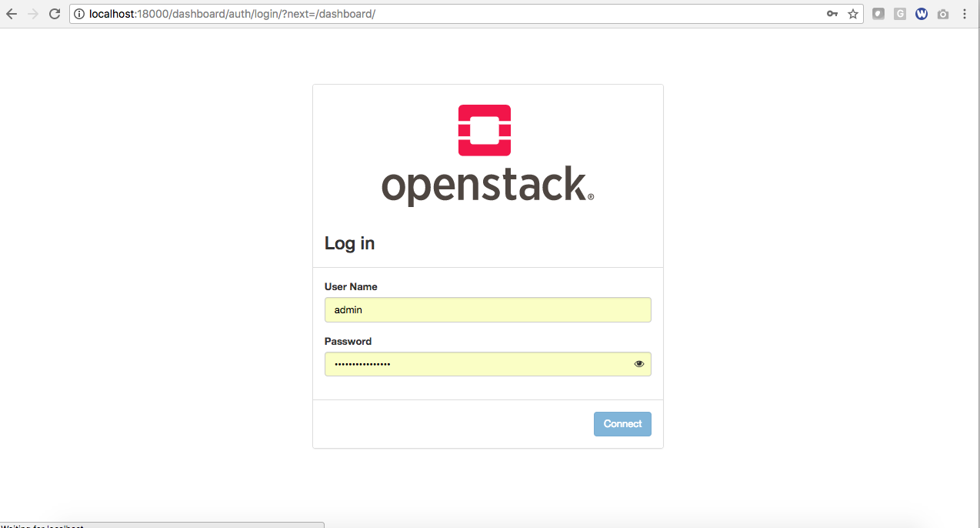Open the Chrome three-dot menu

[x=965, y=14]
